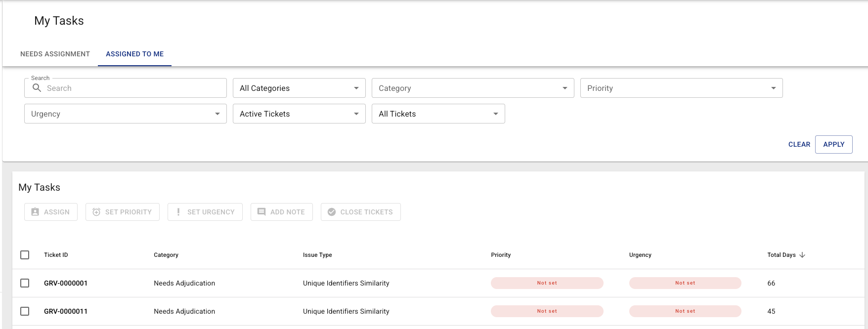Image resolution: width=868 pixels, height=329 pixels.
Task: Click the Set Priority clock icon
Action: (x=96, y=212)
